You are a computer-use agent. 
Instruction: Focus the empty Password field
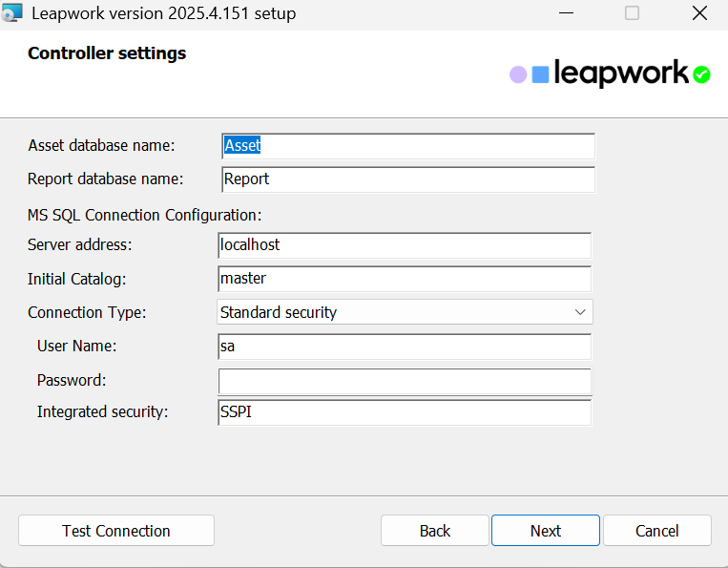[405, 381]
